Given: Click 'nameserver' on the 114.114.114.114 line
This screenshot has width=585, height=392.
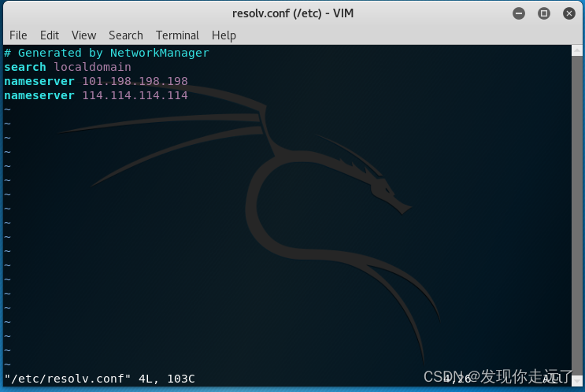Looking at the screenshot, I should coord(39,95).
